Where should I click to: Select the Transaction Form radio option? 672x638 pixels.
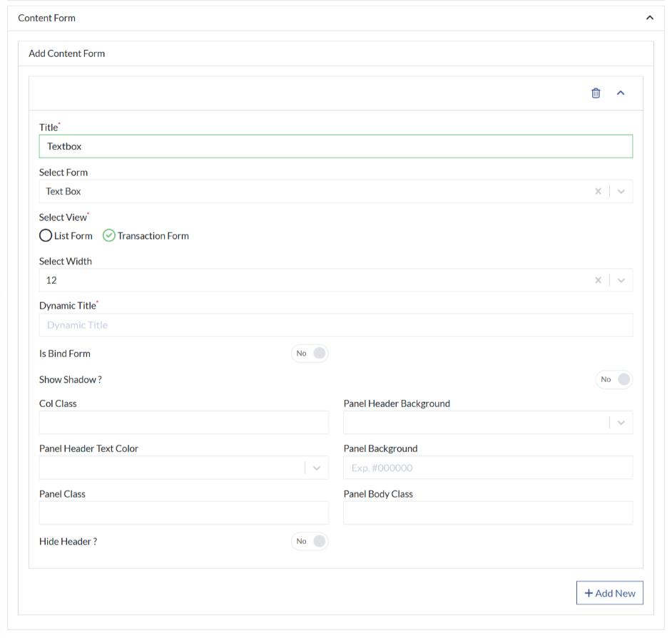pos(109,235)
